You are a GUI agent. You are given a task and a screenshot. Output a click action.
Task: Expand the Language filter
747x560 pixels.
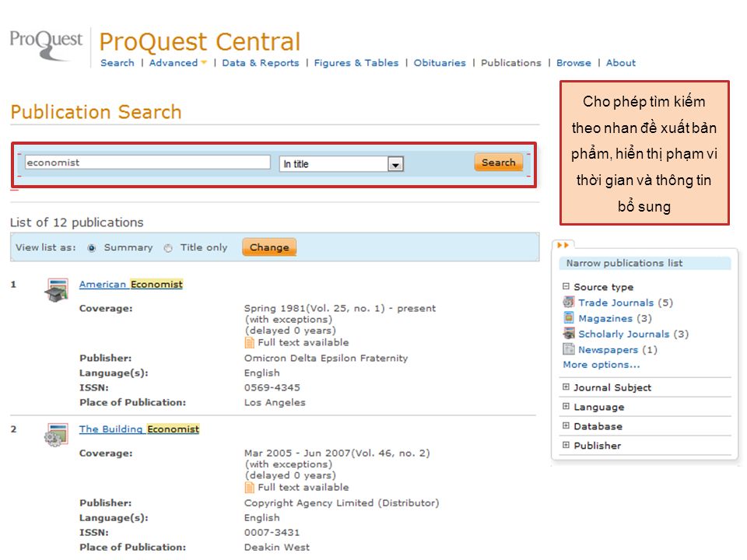tap(566, 406)
